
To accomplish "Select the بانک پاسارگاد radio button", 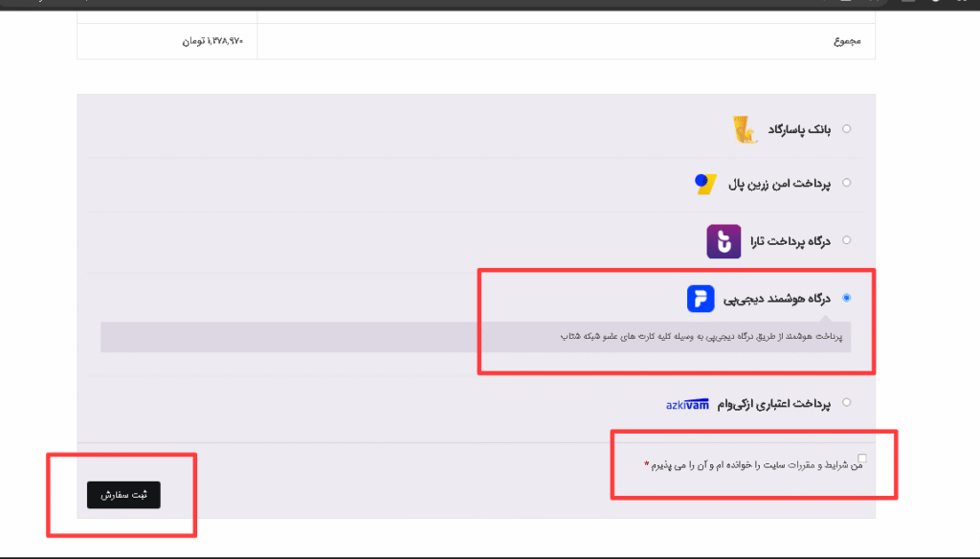I will click(846, 128).
